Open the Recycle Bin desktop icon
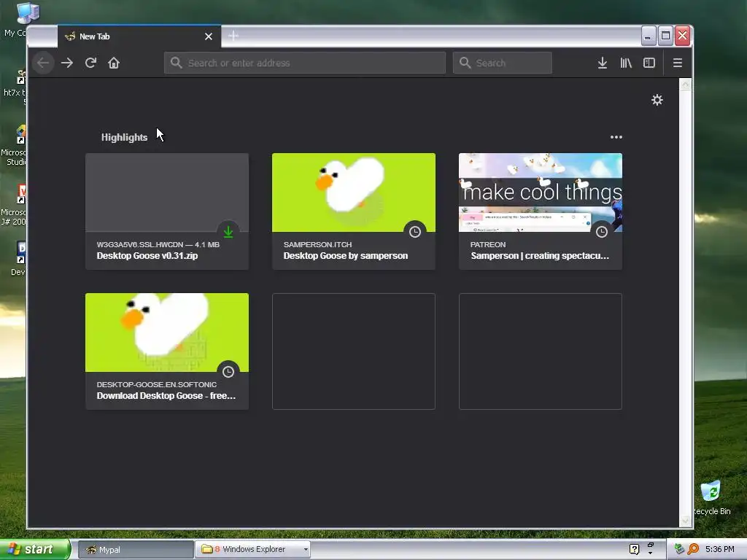The width and height of the screenshot is (747, 560). coord(711,497)
